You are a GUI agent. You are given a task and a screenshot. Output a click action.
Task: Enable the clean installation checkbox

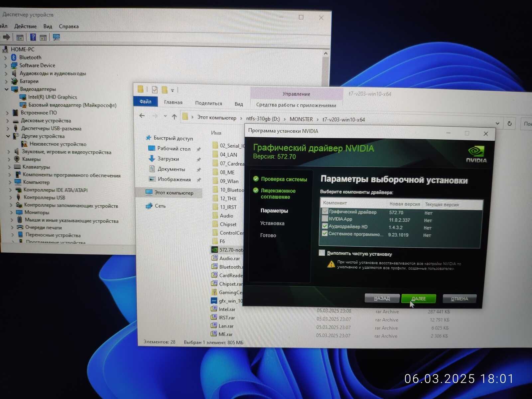(x=322, y=253)
